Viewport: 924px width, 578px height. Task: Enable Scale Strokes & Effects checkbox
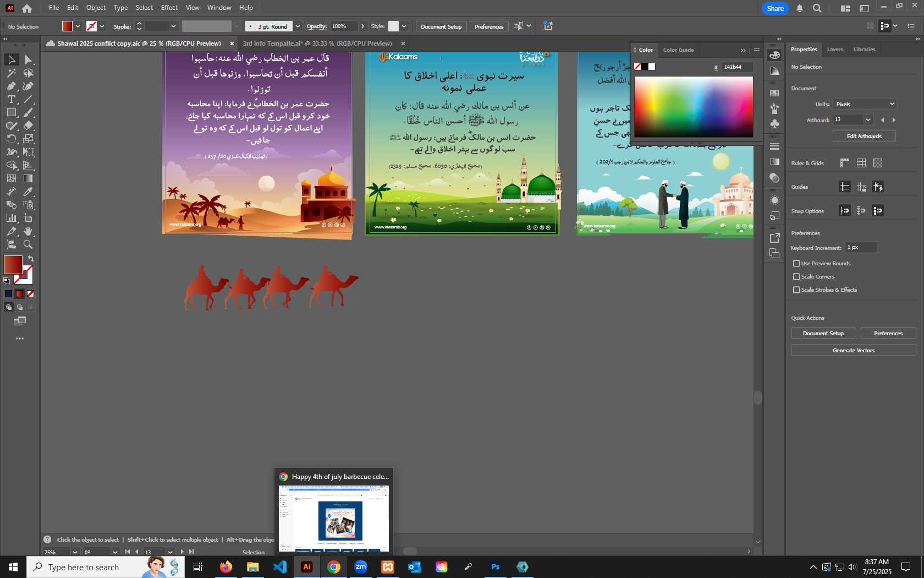pyautogui.click(x=796, y=290)
